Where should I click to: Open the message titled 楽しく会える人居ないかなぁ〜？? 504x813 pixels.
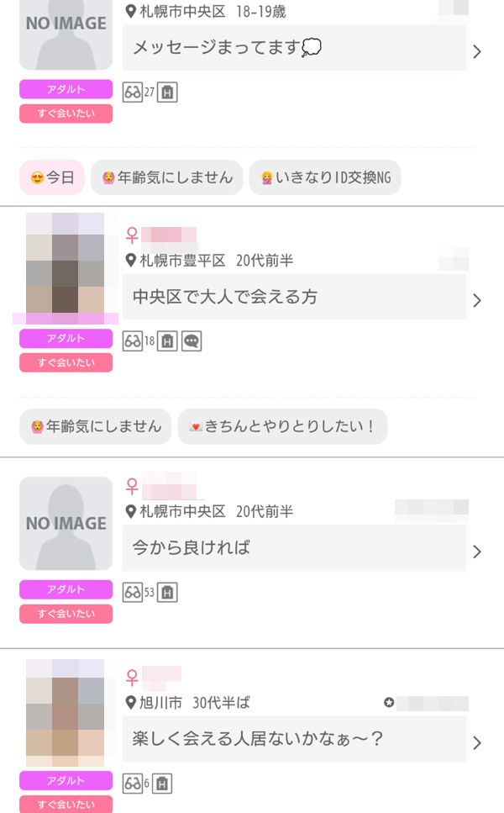[294, 739]
